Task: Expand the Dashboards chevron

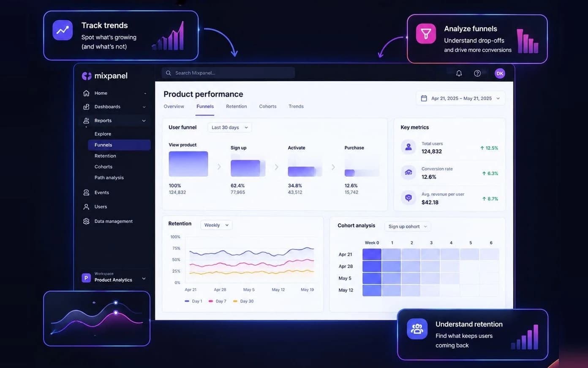Action: click(x=144, y=107)
